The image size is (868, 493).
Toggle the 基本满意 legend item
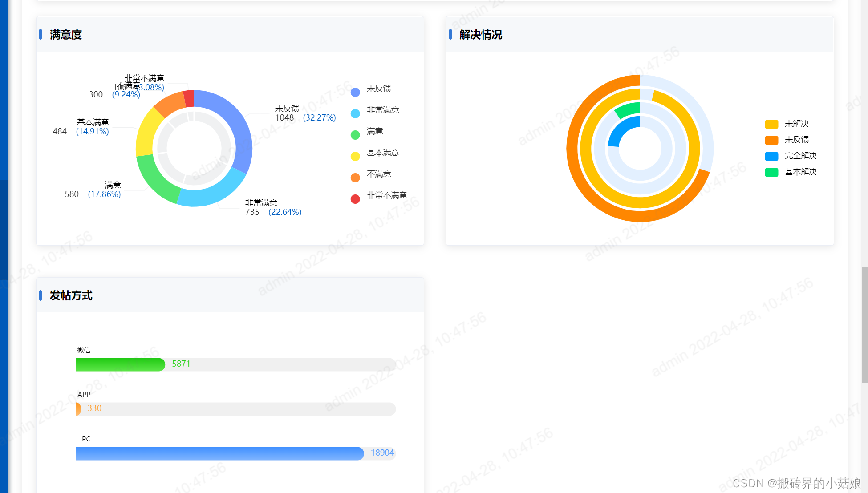[x=383, y=152]
